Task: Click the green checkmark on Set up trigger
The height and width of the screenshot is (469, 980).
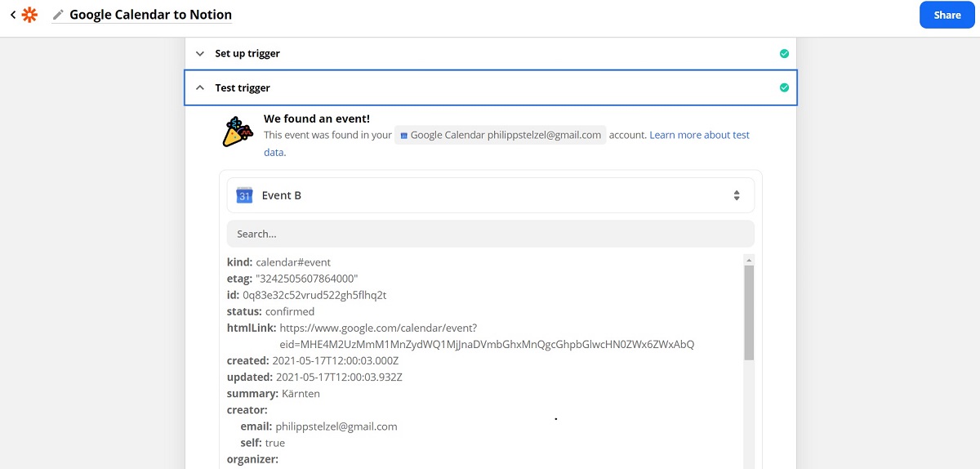Action: point(784,54)
